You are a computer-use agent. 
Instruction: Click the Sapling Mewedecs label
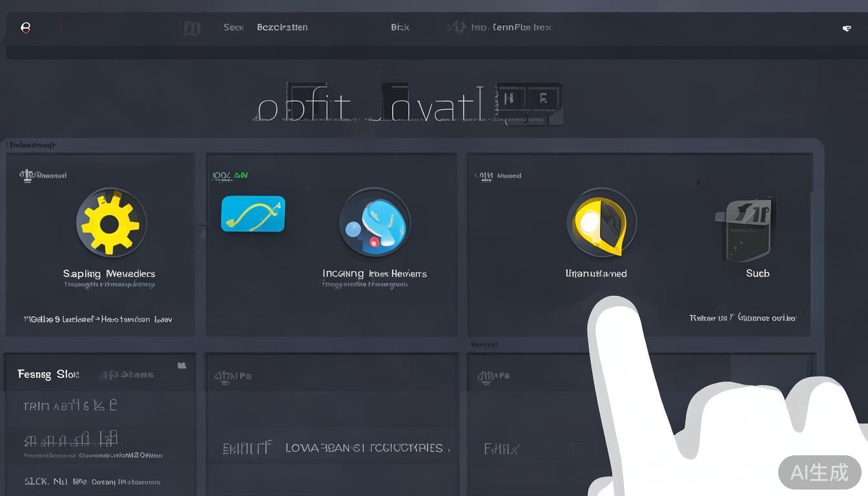[x=109, y=274]
